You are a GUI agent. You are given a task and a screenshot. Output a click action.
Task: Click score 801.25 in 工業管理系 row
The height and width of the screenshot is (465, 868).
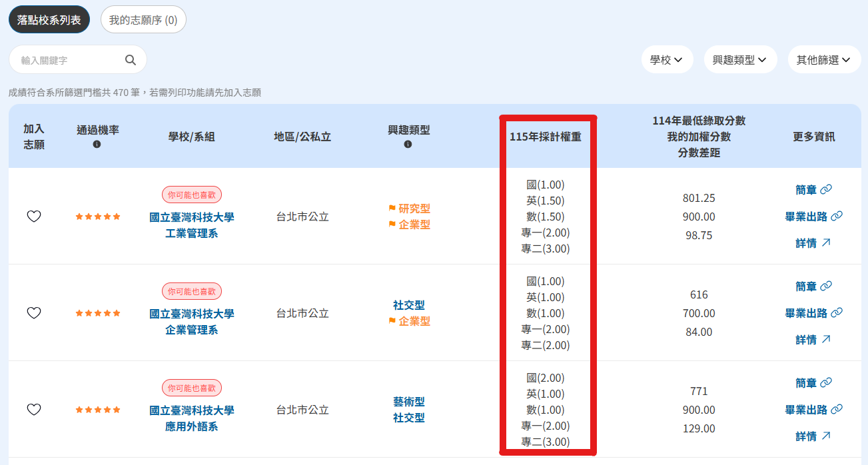click(699, 198)
